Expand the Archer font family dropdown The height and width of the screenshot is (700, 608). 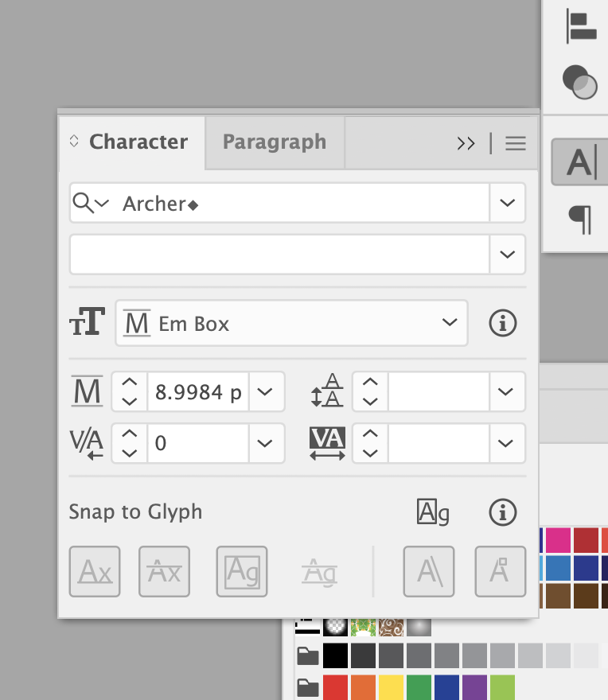pos(508,203)
